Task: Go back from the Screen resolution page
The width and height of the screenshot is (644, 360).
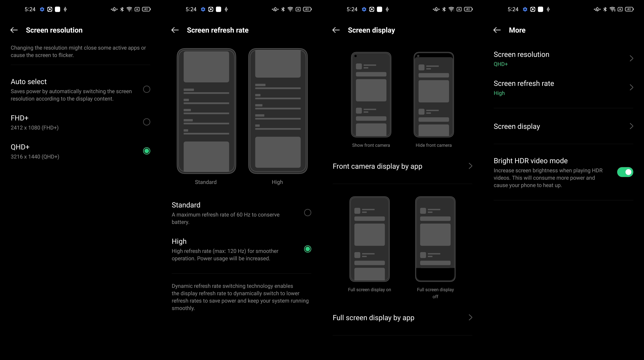Action: (x=14, y=30)
